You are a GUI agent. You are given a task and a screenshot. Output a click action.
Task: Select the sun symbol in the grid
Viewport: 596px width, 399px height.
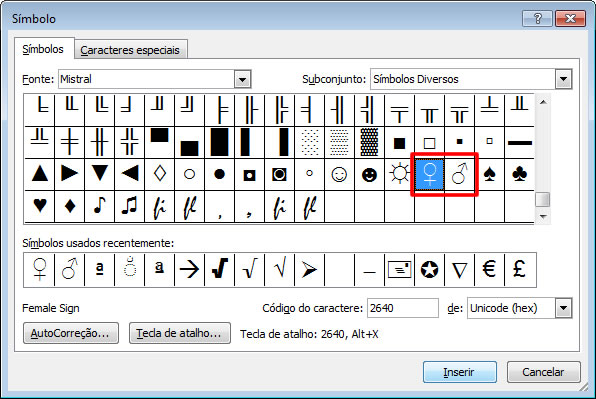399,174
